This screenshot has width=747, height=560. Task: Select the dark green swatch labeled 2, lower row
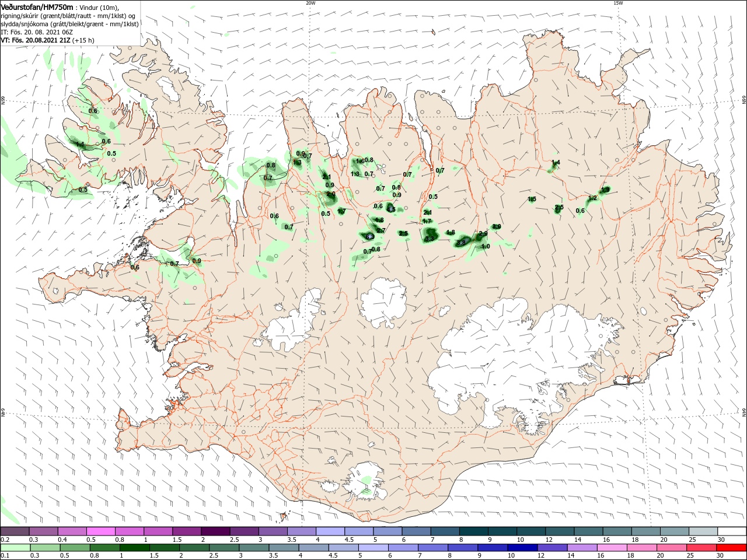click(x=194, y=548)
